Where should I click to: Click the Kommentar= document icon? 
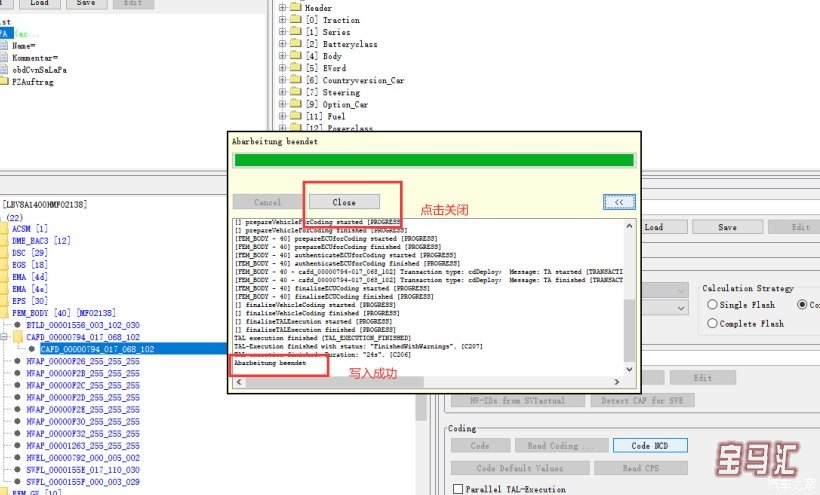(4, 57)
